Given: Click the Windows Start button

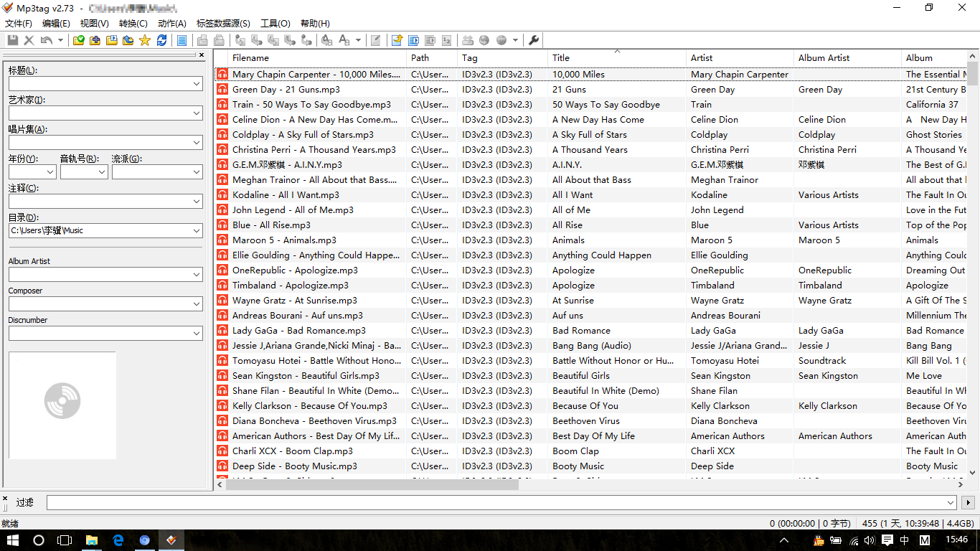Looking at the screenshot, I should tap(12, 540).
